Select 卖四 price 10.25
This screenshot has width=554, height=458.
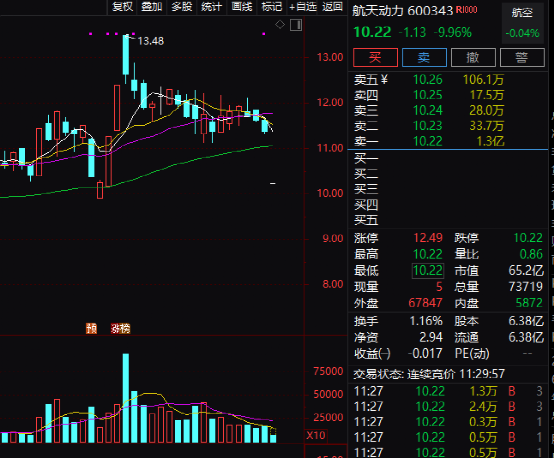(428, 95)
